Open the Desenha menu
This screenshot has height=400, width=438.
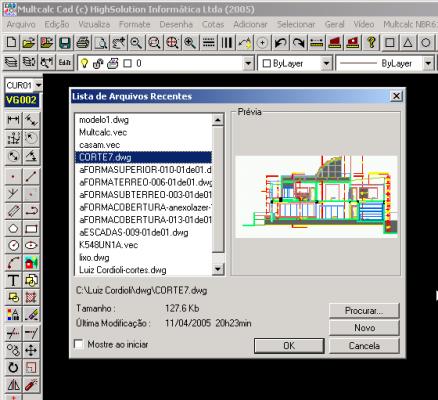[x=176, y=25]
